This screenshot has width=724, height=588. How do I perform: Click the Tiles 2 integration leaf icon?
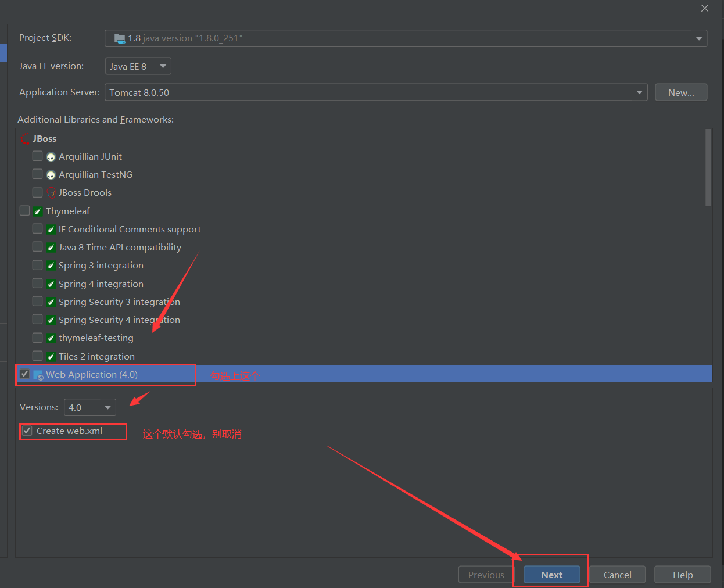point(51,357)
